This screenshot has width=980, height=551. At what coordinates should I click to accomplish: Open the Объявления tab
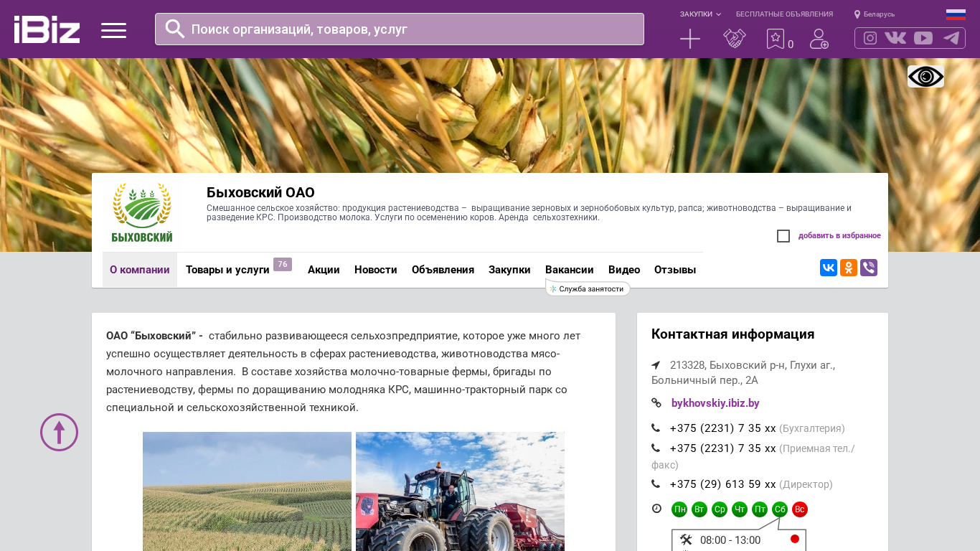[x=443, y=270]
